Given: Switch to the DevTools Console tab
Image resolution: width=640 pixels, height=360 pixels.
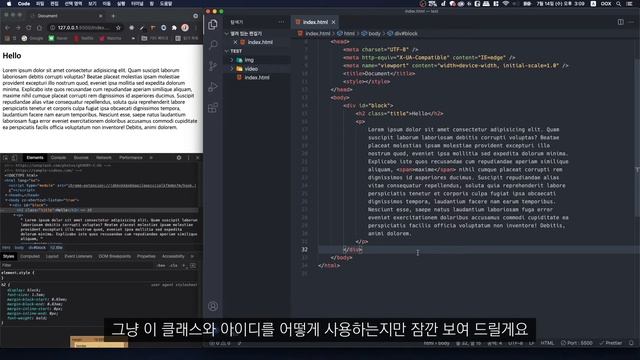Looking at the screenshot, I should click(x=58, y=158).
